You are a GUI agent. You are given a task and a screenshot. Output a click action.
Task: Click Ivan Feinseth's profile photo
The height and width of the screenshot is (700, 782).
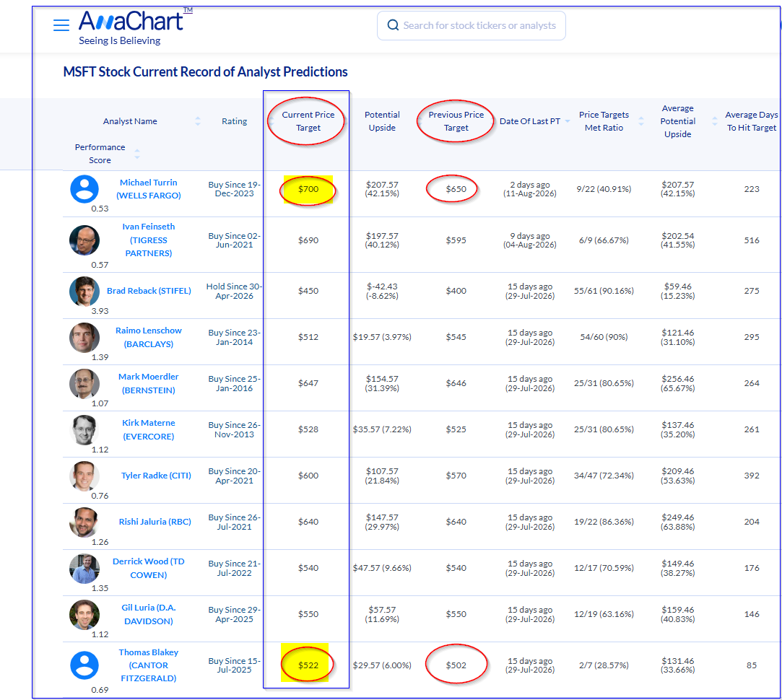(84, 240)
